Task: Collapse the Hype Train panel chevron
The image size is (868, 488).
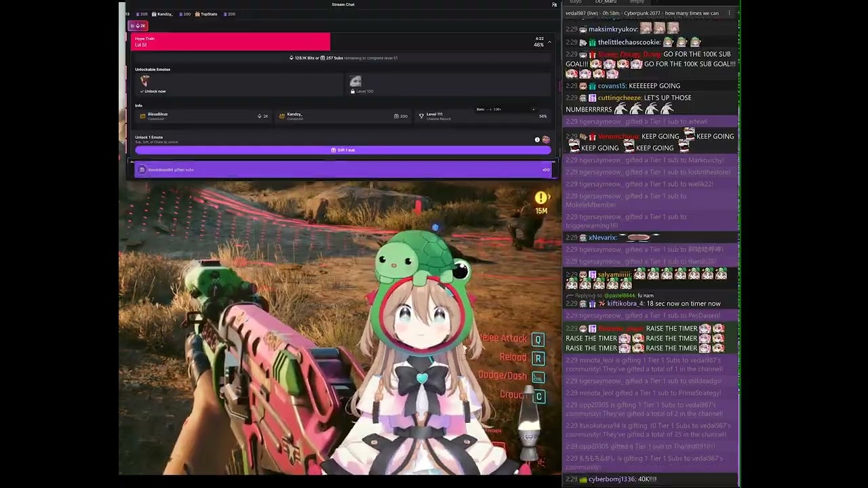Action: (549, 42)
